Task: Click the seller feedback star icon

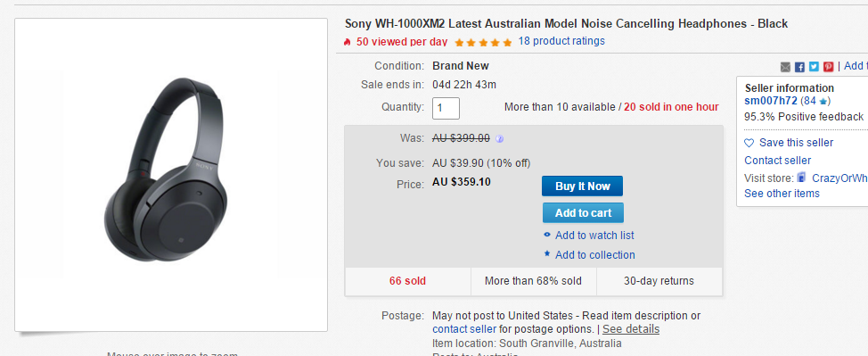Action: [x=823, y=102]
